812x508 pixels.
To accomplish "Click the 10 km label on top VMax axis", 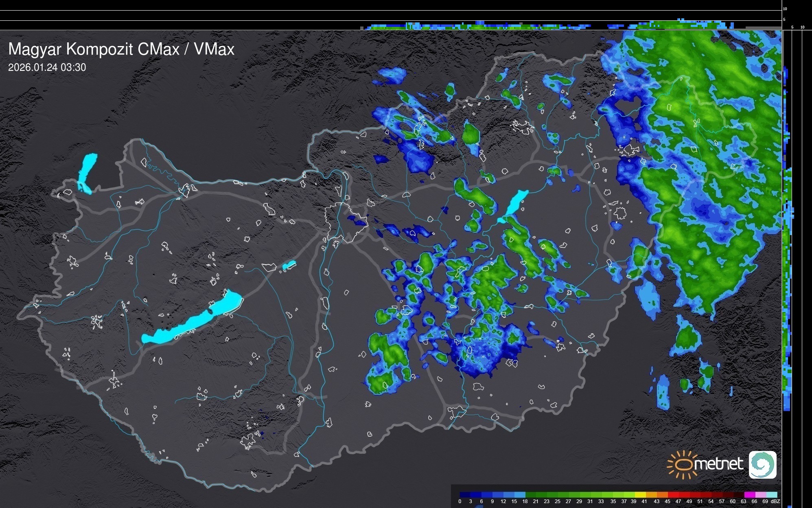I will coord(785,9).
